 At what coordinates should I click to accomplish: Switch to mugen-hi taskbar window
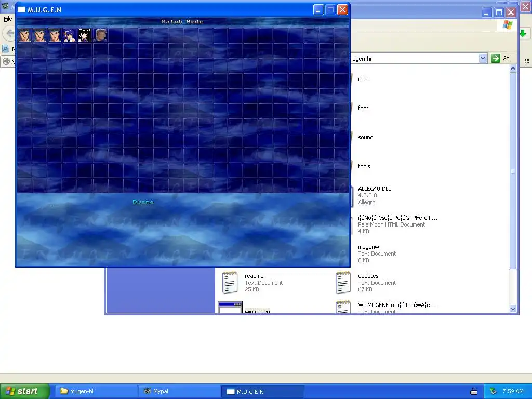[96, 391]
